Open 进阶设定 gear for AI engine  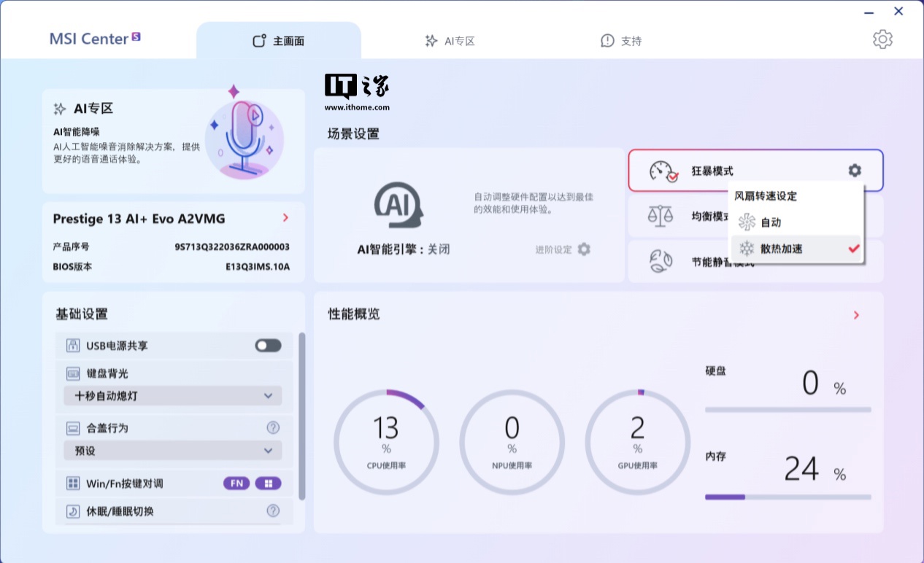click(583, 249)
